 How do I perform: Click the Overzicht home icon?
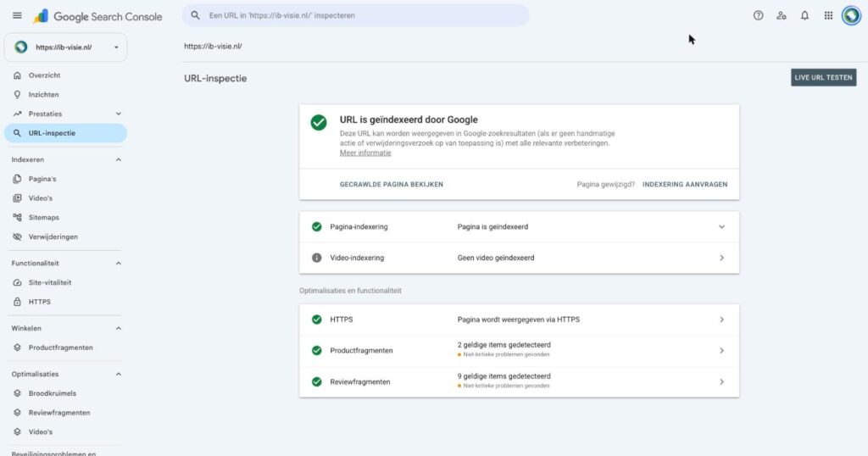[17, 75]
